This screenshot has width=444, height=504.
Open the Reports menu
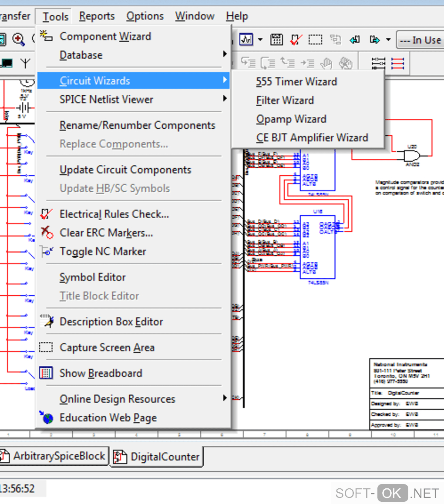(x=97, y=17)
